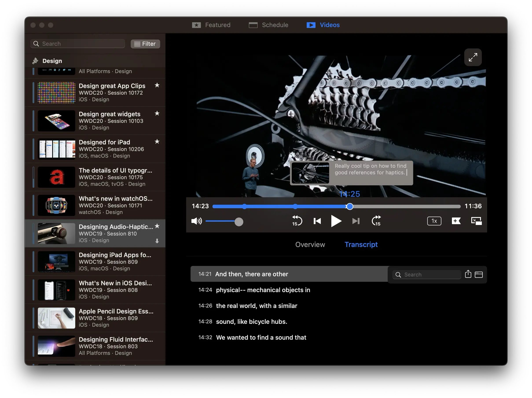Skip forward 15 seconds
Screen dimensions: 532x398
376,221
